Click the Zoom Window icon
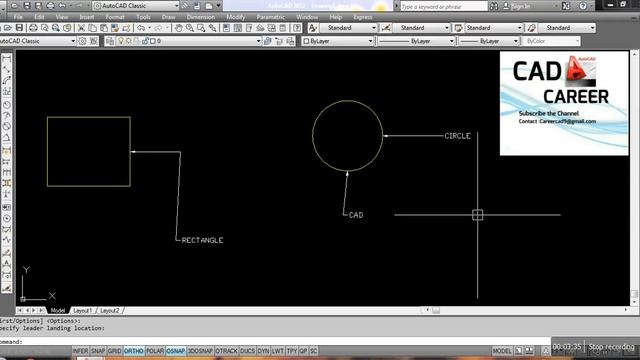 [x=201, y=28]
